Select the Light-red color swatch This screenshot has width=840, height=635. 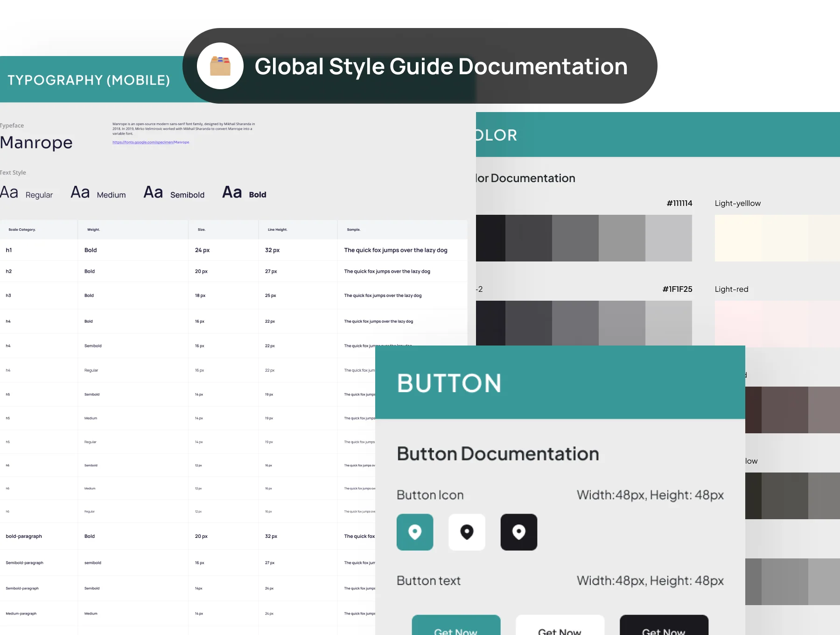pos(777,324)
